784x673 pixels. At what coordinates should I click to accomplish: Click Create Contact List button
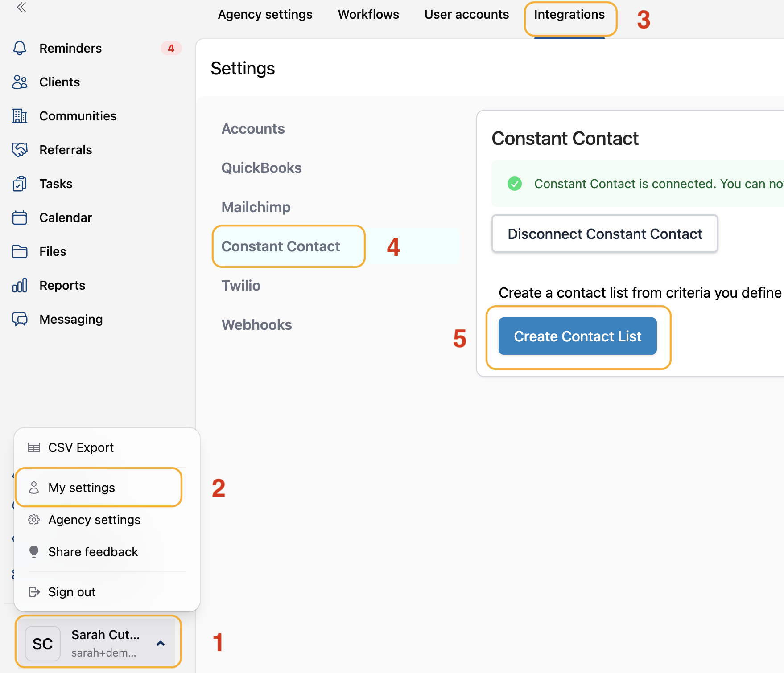point(578,336)
